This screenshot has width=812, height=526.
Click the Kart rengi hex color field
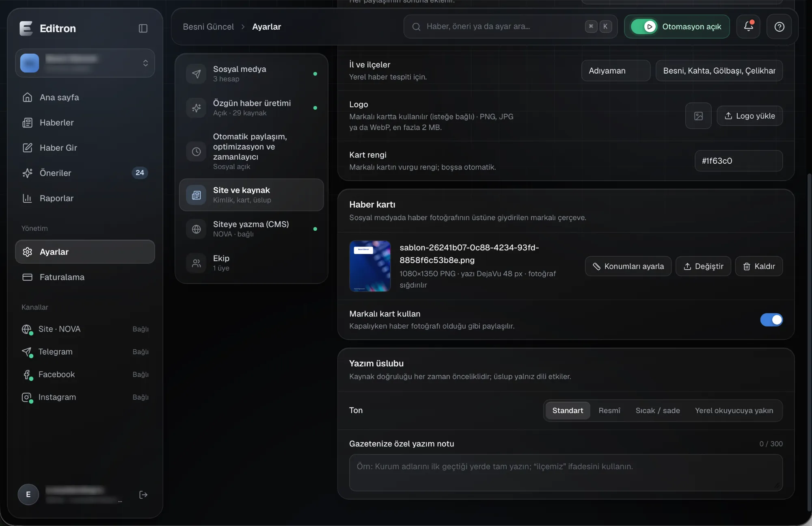[739, 161]
